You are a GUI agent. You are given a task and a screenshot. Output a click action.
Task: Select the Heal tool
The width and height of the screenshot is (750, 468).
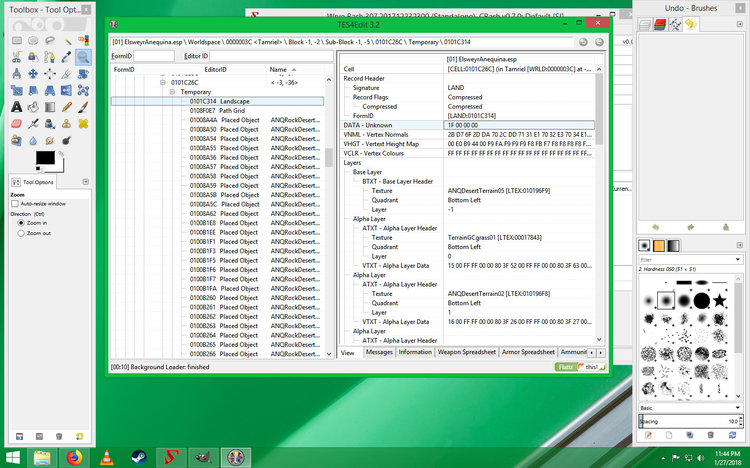83,123
